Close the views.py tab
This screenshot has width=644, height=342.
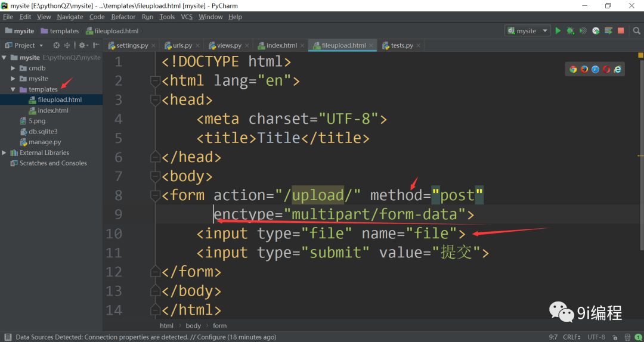pyautogui.click(x=247, y=45)
